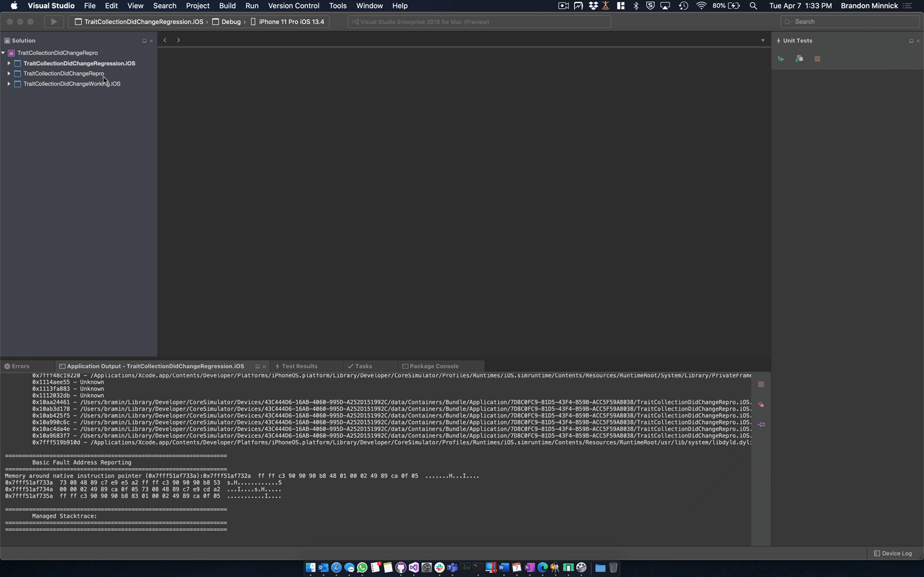Open the startup project selector in the toolbar

click(139, 21)
